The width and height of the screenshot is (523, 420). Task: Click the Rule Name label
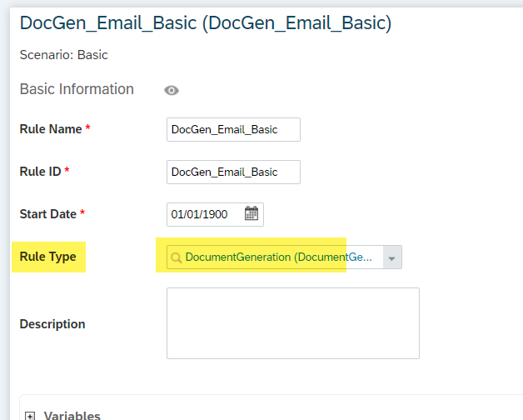(51, 129)
